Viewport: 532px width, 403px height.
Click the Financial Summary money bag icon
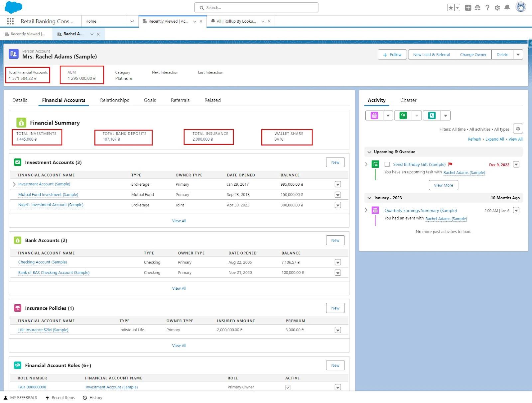(x=21, y=123)
